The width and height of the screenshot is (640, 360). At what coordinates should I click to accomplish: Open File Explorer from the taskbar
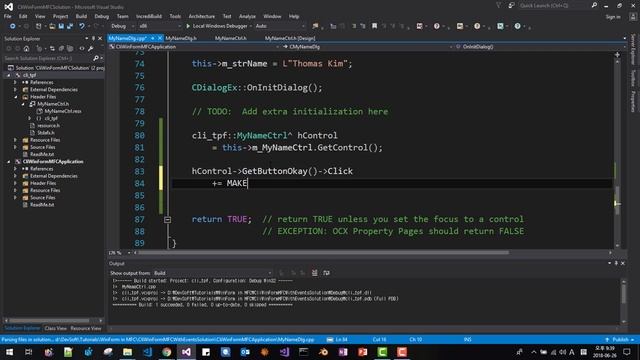[127, 352]
